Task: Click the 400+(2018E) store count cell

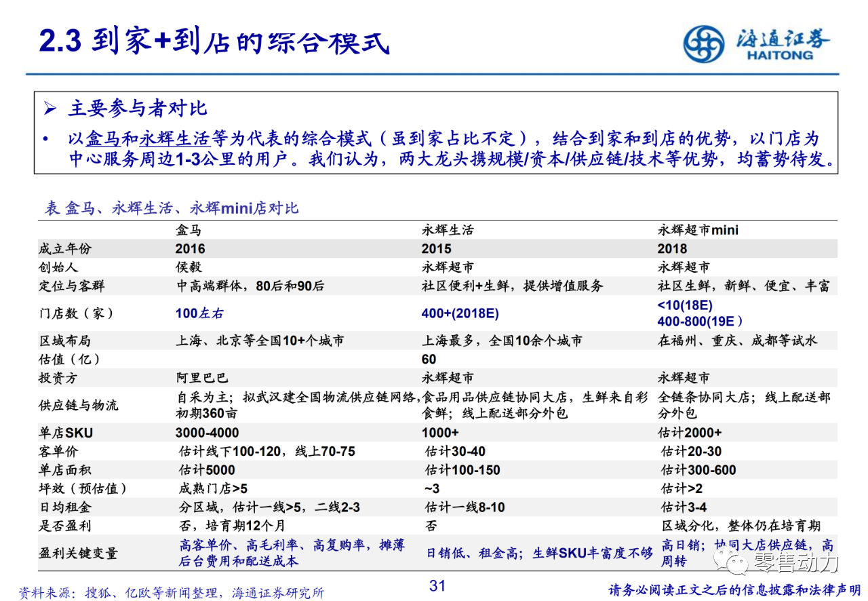Action: pos(460,313)
